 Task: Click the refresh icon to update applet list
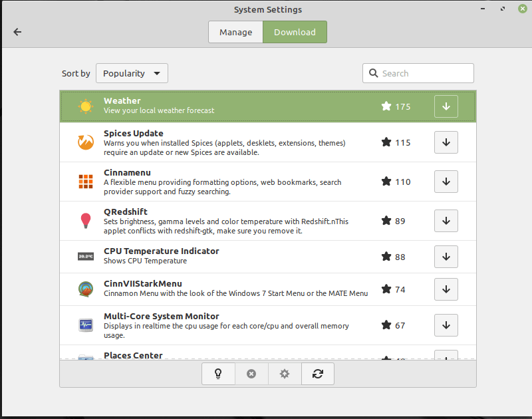coord(318,374)
